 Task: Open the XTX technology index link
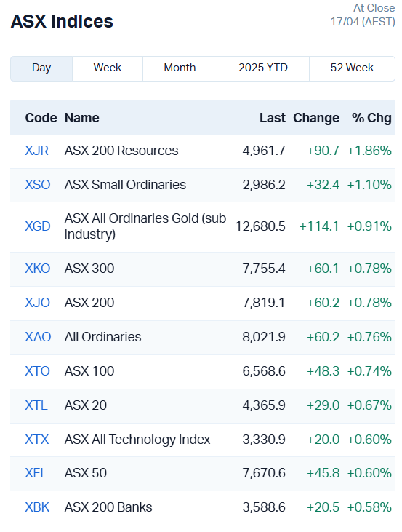tap(37, 440)
